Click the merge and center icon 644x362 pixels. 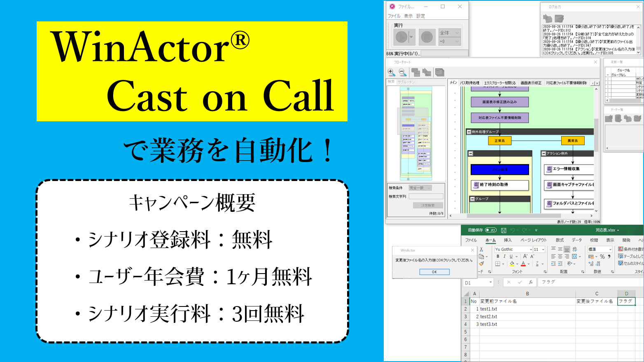[x=574, y=256]
